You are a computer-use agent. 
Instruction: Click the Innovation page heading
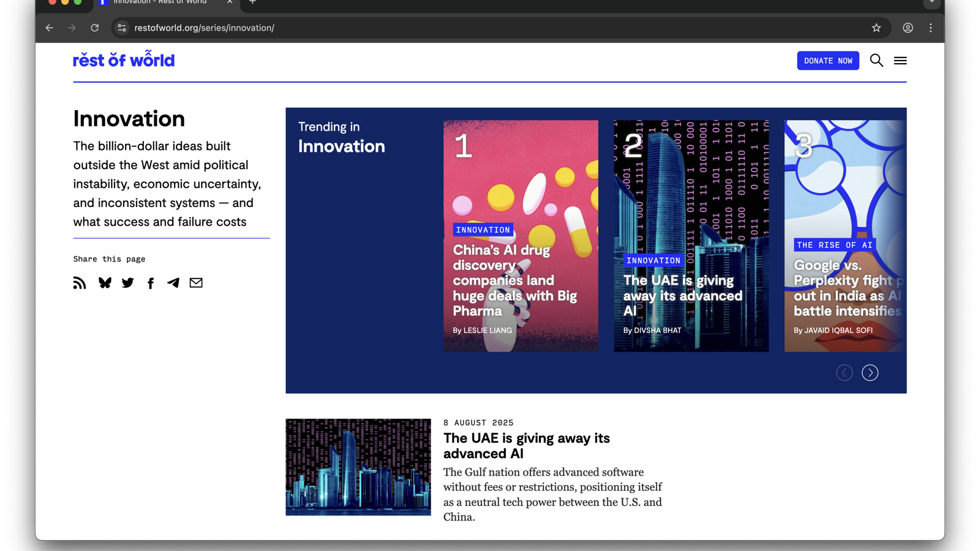(x=129, y=119)
